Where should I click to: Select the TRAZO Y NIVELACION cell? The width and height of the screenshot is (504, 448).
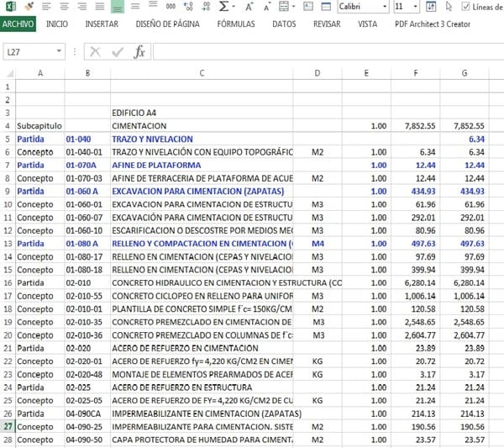[202, 139]
